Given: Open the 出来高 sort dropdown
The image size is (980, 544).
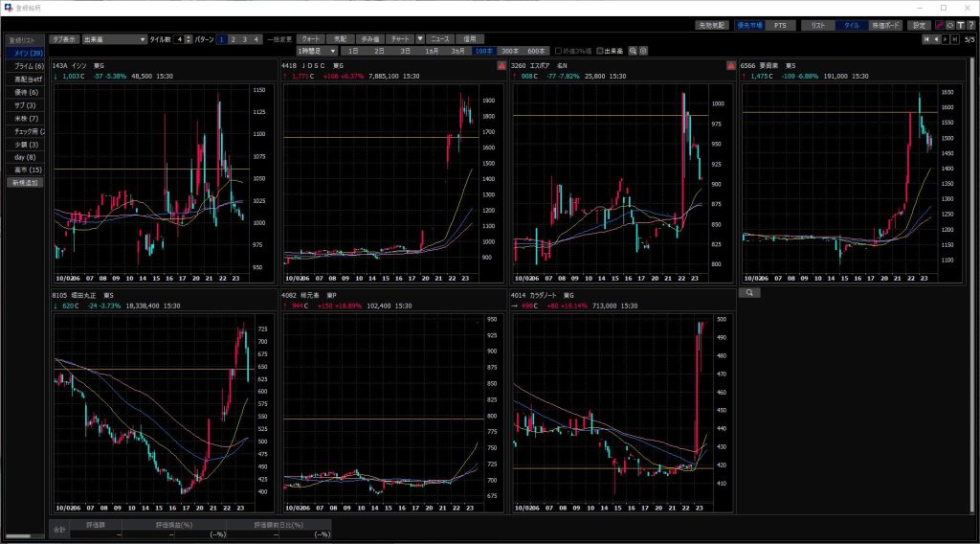Looking at the screenshot, I should pyautogui.click(x=113, y=39).
